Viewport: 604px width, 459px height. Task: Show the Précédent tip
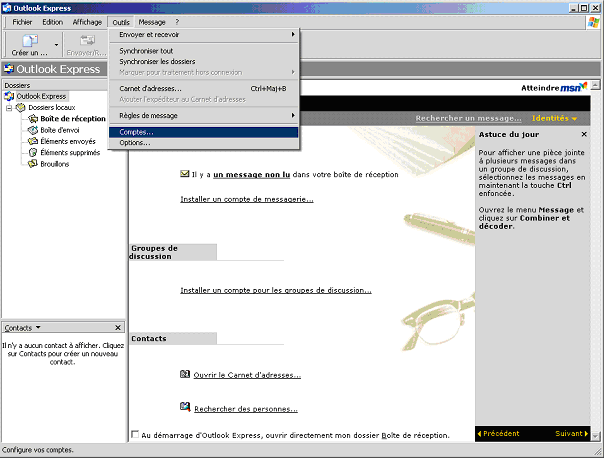pyautogui.click(x=498, y=434)
